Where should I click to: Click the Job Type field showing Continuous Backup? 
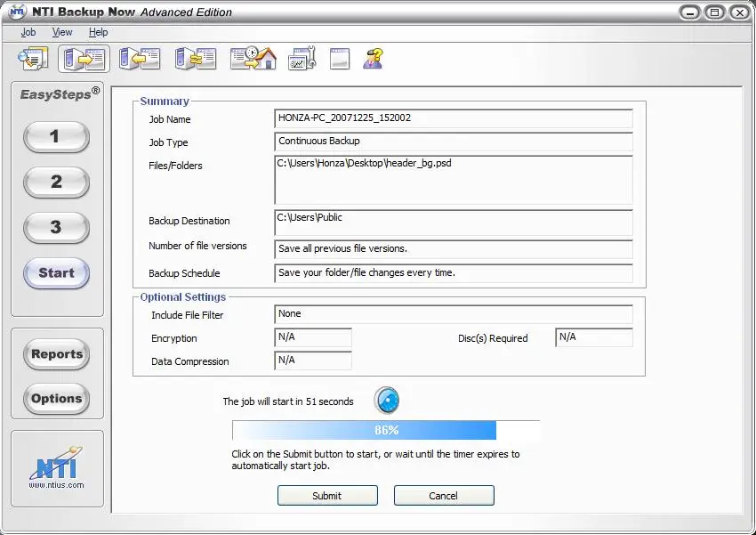coord(454,142)
